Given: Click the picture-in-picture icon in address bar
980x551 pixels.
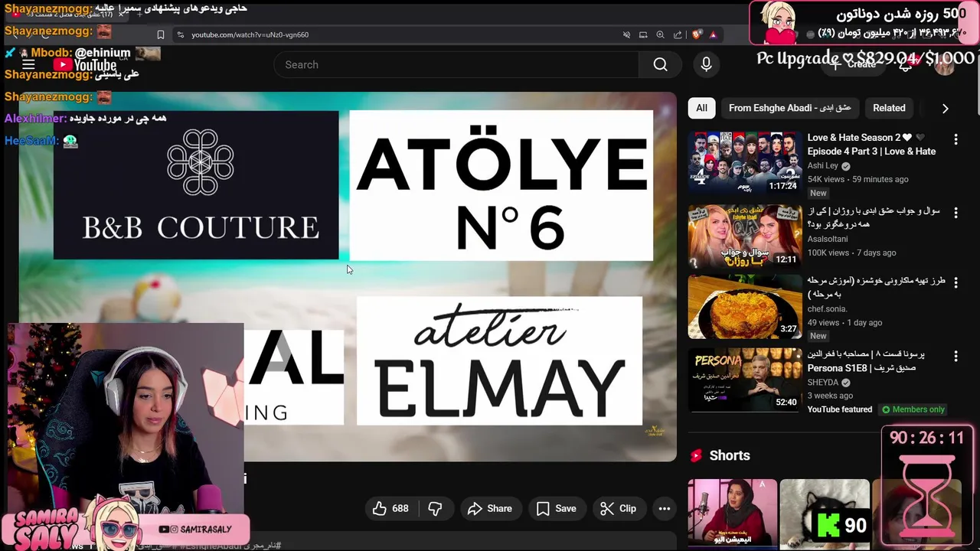Looking at the screenshot, I should (x=643, y=34).
